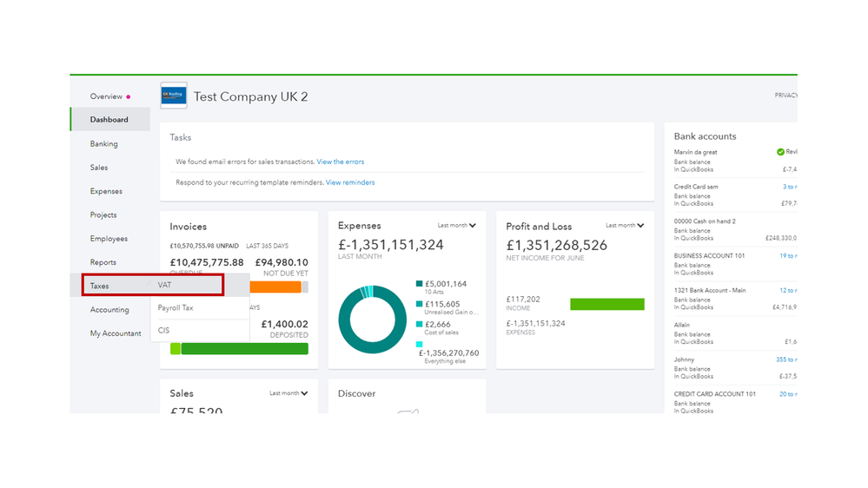Click the pink dot beside Overview
This screenshot has height=488, width=868.
pyautogui.click(x=129, y=97)
